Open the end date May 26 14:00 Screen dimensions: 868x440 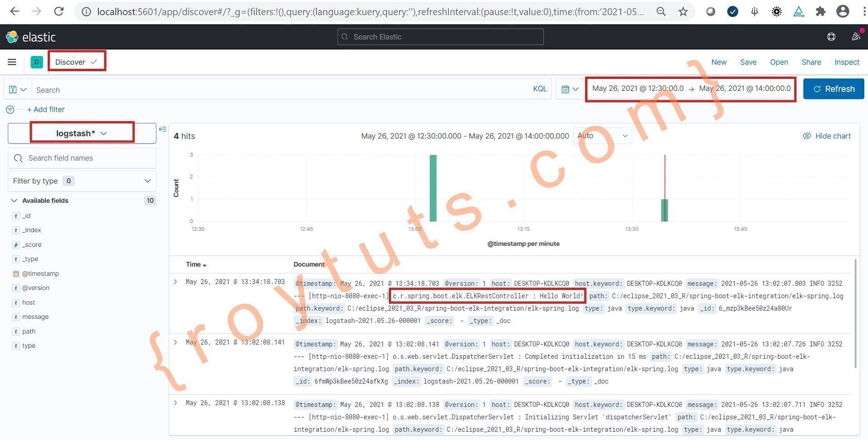(745, 89)
